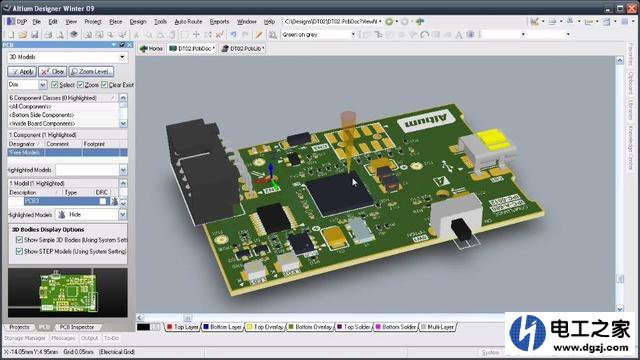640x360 pixels.
Task: Open the 'Green on grey' view configuration dropdown
Action: click(x=353, y=35)
